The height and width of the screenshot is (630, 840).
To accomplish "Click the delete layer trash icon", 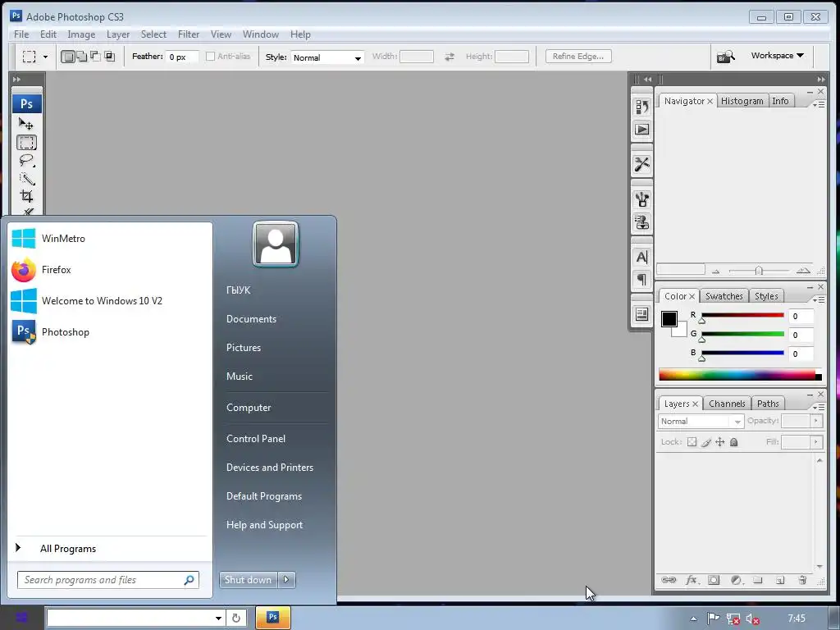I will click(802, 580).
